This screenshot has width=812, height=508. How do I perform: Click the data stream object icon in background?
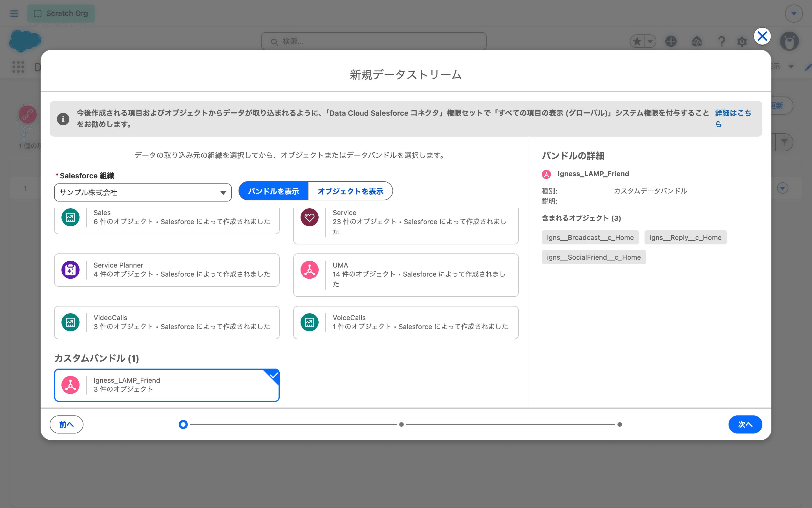tap(28, 114)
